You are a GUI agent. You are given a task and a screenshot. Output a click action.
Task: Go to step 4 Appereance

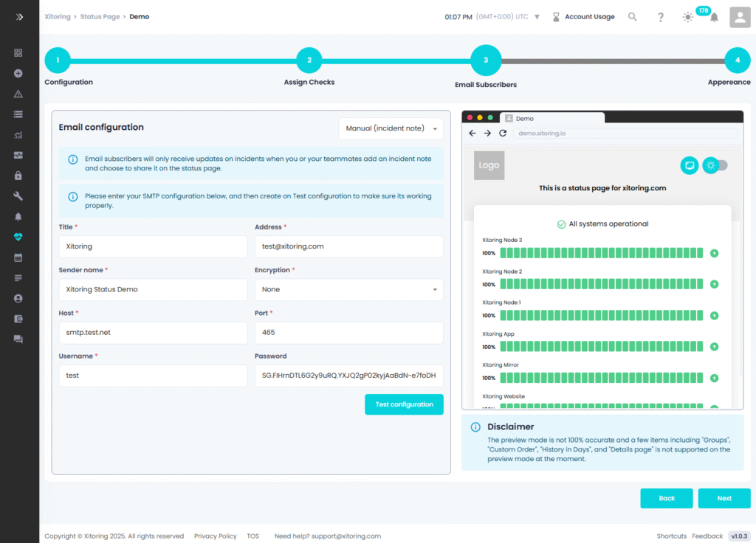click(x=738, y=60)
